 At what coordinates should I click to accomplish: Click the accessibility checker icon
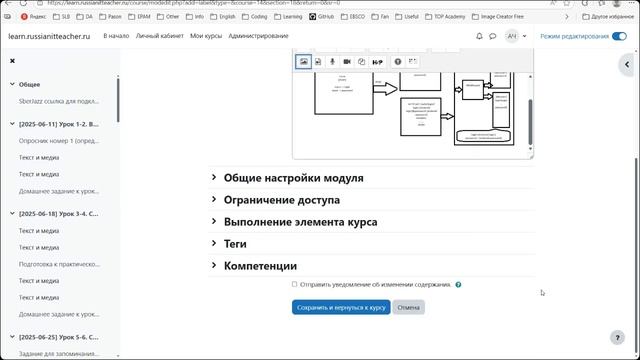(x=398, y=62)
